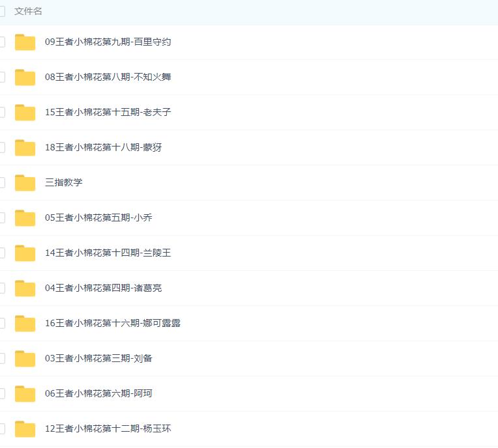Screen dimensions: 498x448
Task: Open folder icon for 04王者小棉花第四期-诸葛亮
Action: [x=25, y=288]
